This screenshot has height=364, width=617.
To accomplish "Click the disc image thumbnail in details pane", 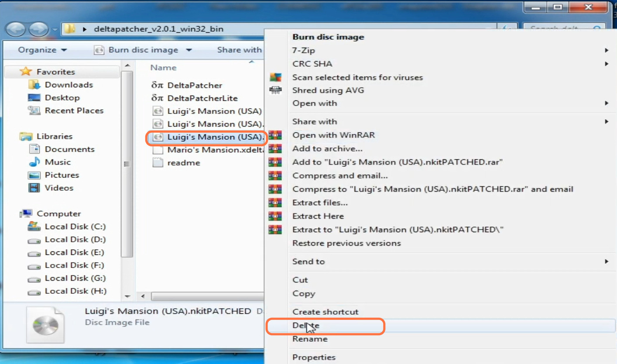I will point(45,324).
